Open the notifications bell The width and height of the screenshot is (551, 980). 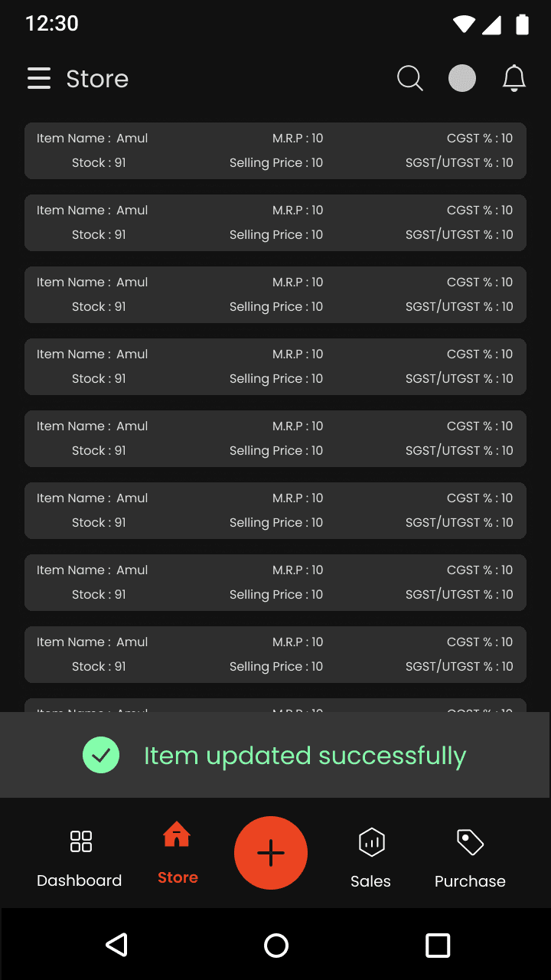pos(514,78)
